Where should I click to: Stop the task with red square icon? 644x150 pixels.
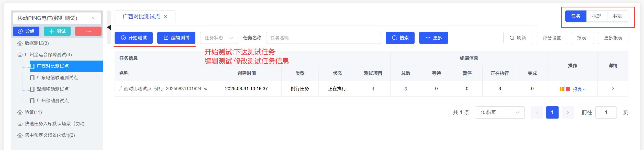(568, 89)
